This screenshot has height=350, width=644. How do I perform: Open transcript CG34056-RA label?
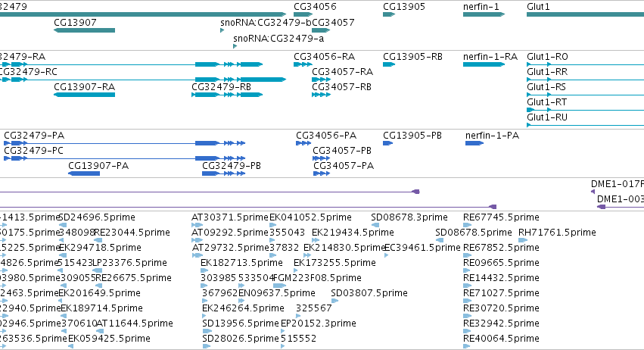click(324, 56)
